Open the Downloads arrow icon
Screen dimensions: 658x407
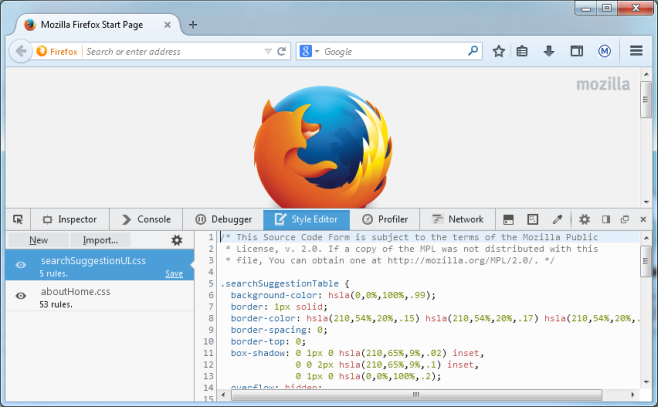pos(549,51)
